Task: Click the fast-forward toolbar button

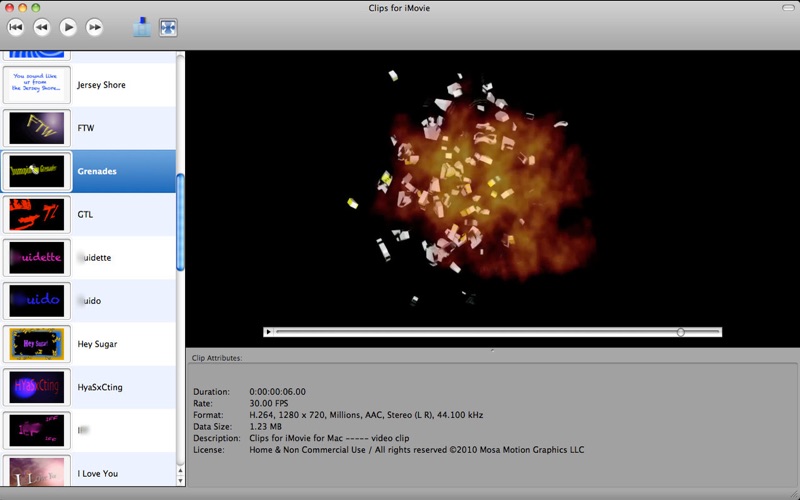Action: [x=94, y=27]
